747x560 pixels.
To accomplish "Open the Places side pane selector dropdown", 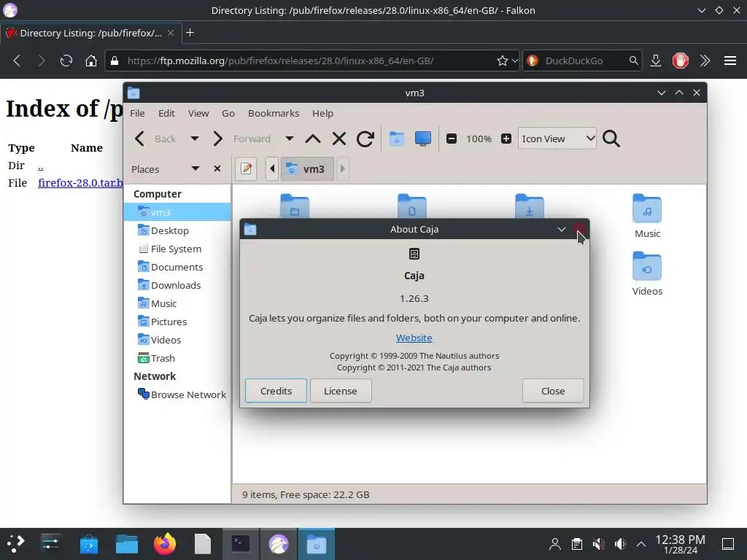I will click(195, 168).
